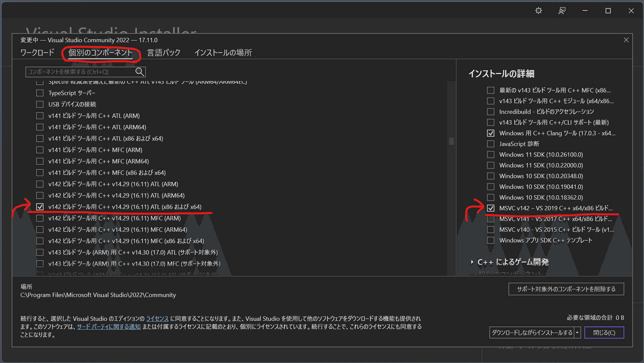Check Windows アプリ SDK C++ テンプレート

491,240
